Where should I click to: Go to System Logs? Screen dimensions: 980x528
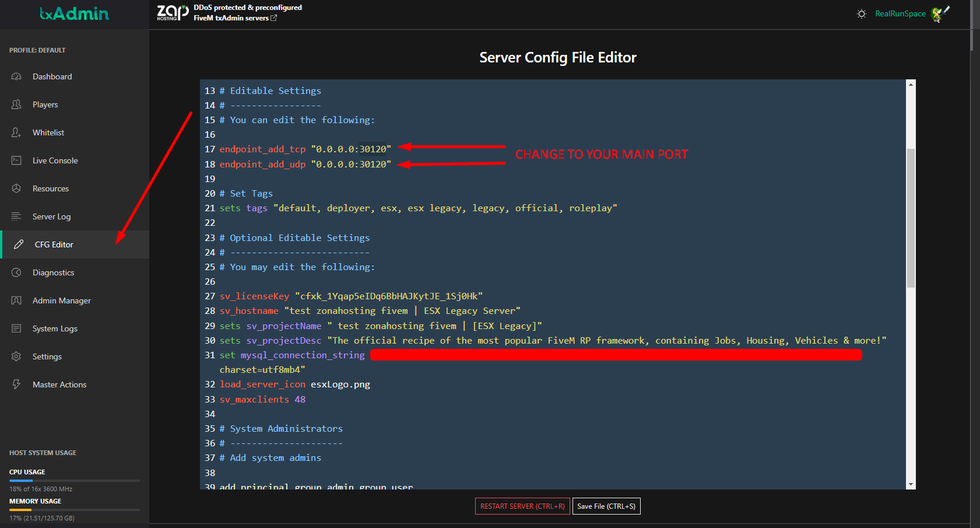click(55, 328)
